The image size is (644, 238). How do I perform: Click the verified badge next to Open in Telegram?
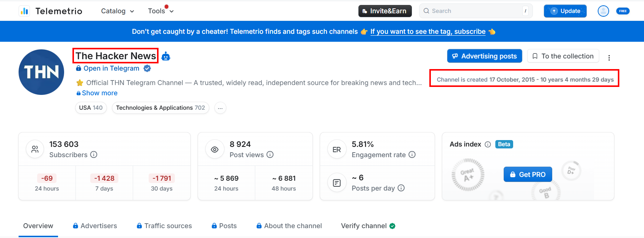tap(147, 68)
